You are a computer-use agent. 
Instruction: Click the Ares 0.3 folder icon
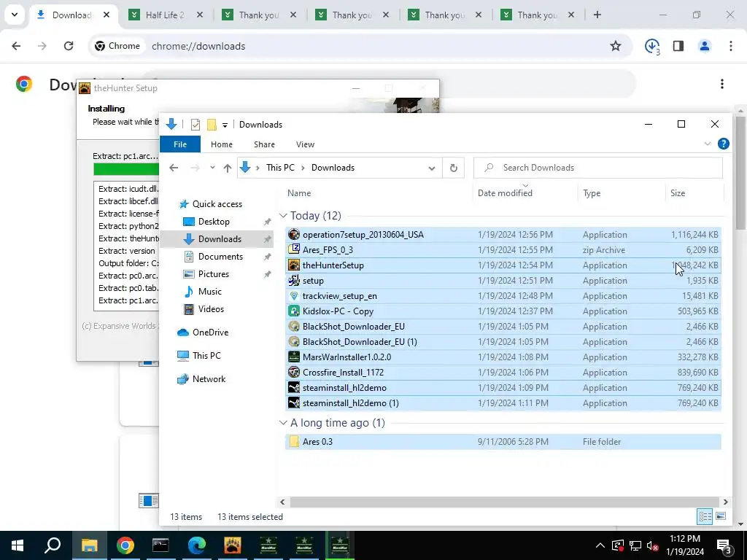[294, 441]
